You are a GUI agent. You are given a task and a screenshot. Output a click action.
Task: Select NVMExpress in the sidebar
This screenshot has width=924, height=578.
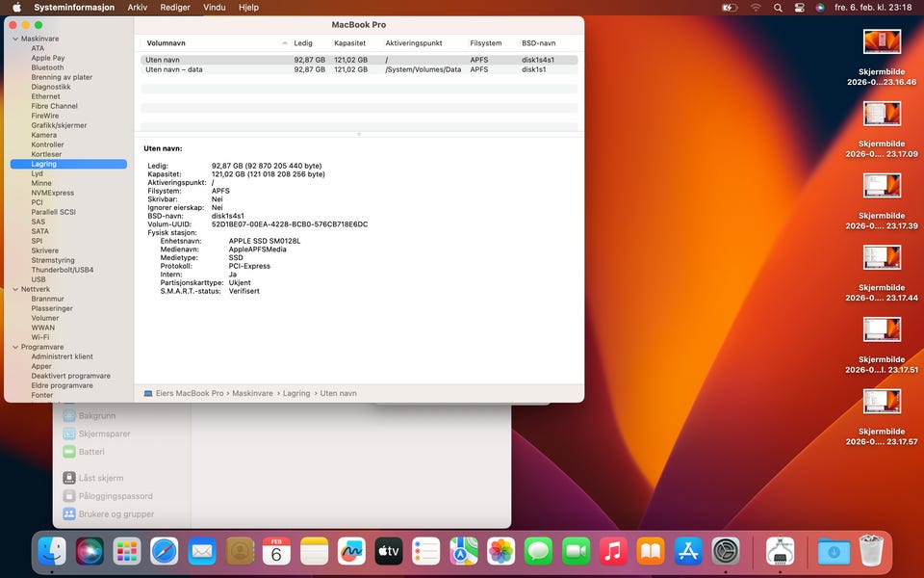tap(52, 193)
